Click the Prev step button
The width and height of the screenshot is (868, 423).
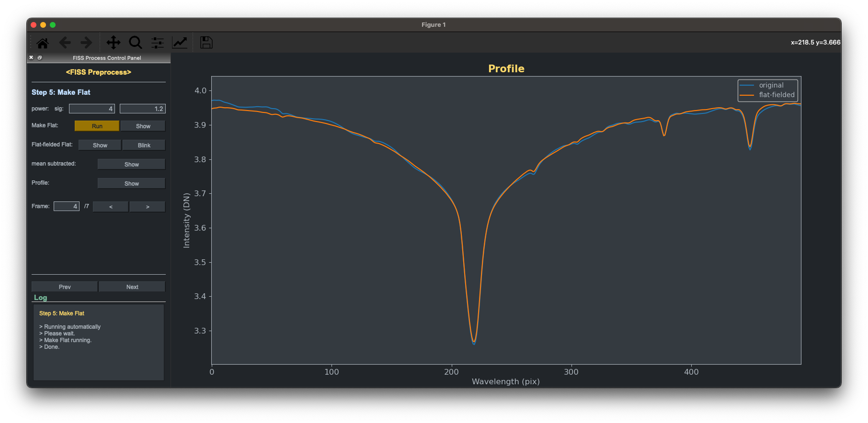[x=65, y=287]
